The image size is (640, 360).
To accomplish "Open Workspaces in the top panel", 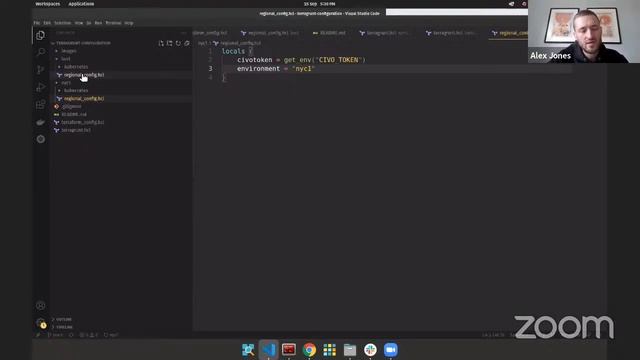I will (48, 4).
